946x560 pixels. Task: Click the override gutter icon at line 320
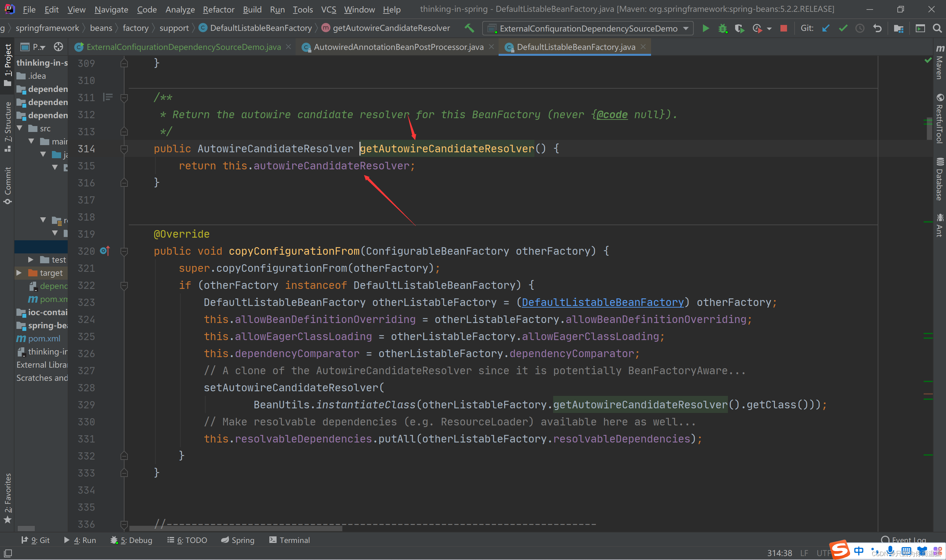[105, 251]
